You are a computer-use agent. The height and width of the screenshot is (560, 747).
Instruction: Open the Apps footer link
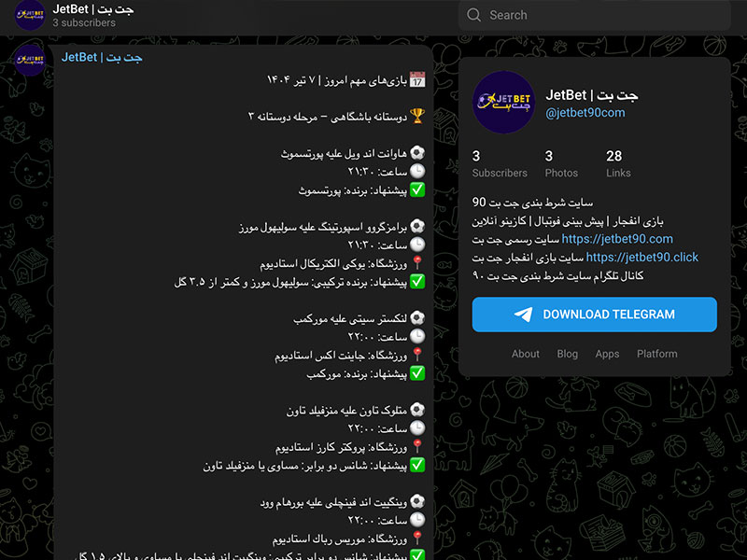(x=607, y=354)
